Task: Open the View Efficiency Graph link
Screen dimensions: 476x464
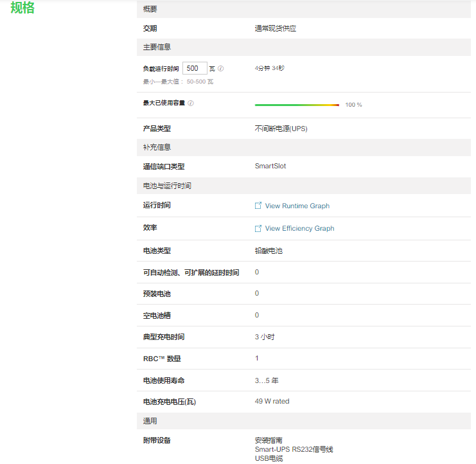Action: click(299, 229)
